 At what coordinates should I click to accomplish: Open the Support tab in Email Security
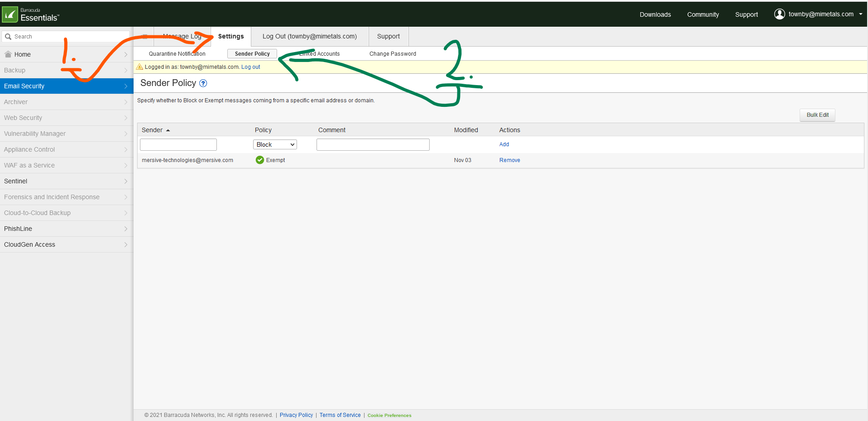coord(388,36)
